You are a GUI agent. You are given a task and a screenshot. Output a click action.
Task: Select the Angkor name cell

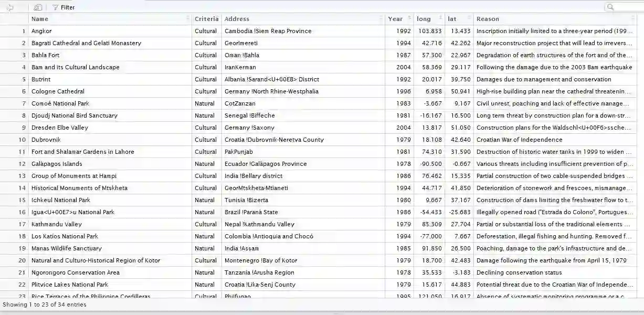(x=42, y=31)
